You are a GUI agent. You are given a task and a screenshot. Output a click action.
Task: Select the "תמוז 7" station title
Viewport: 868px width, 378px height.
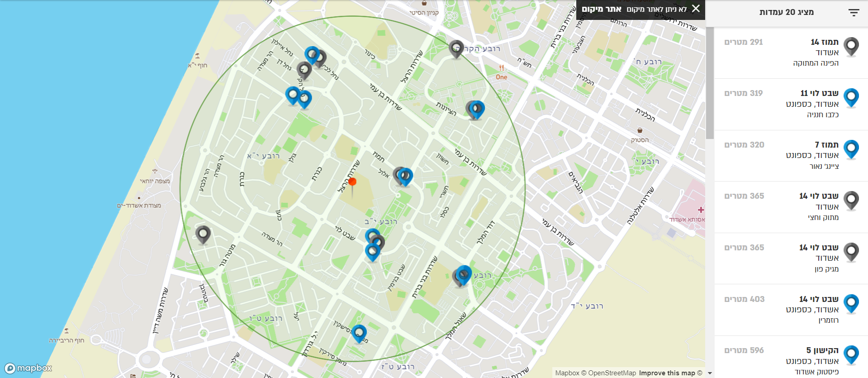827,145
